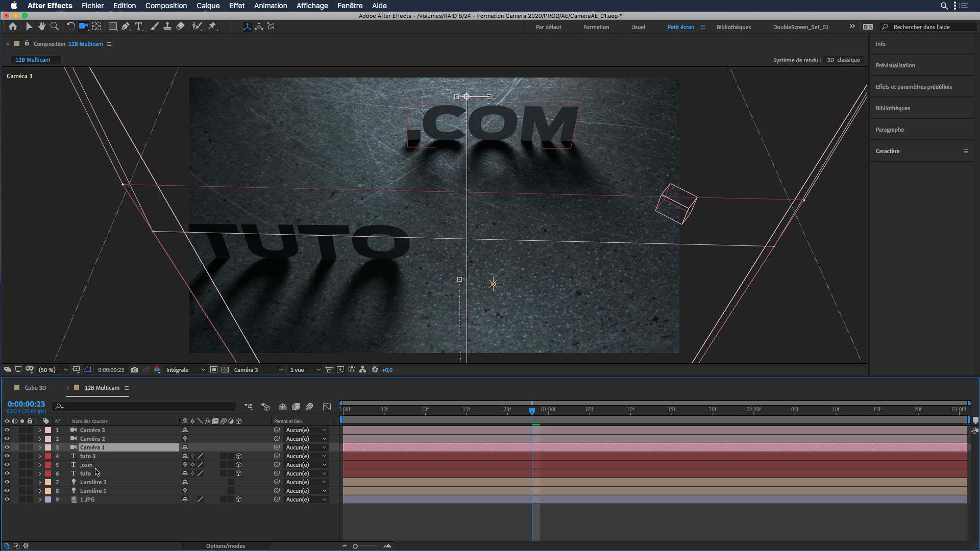Viewport: 980px width, 551px height.
Task: Expand the Caméra 3 layer properties
Action: coord(40,430)
